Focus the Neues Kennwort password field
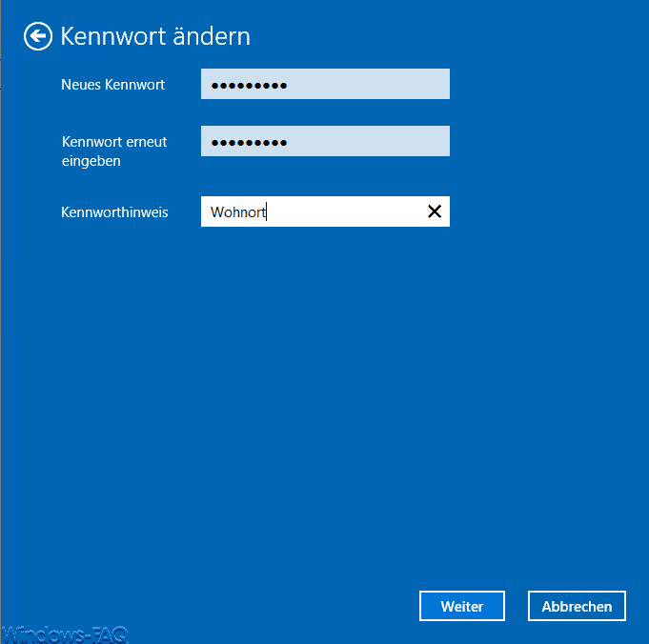The height and width of the screenshot is (644, 649). point(325,85)
